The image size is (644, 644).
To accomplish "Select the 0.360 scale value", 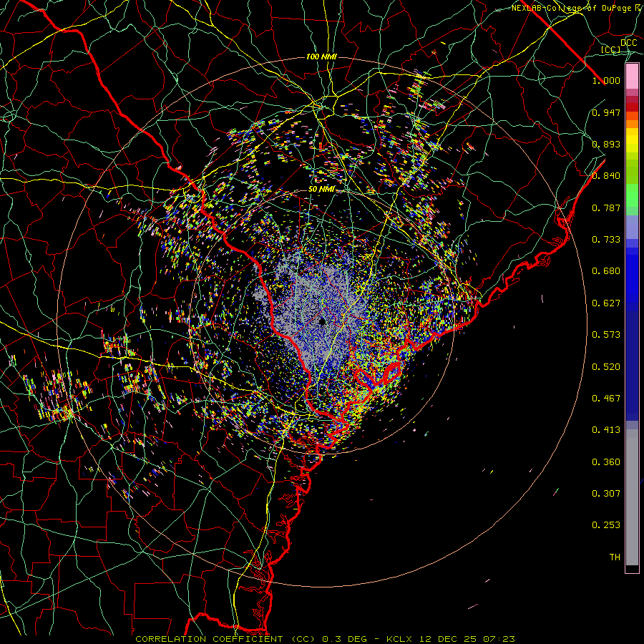I will coord(606,462).
